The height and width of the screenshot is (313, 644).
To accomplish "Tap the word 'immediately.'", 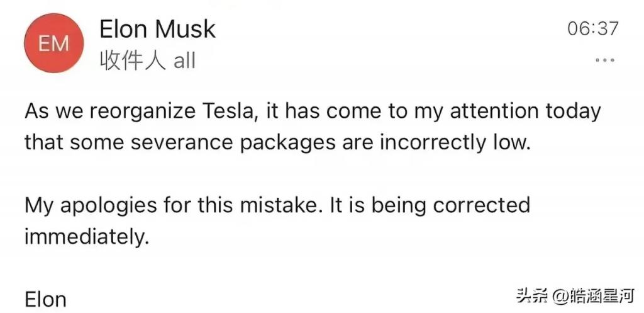I will [x=86, y=237].
